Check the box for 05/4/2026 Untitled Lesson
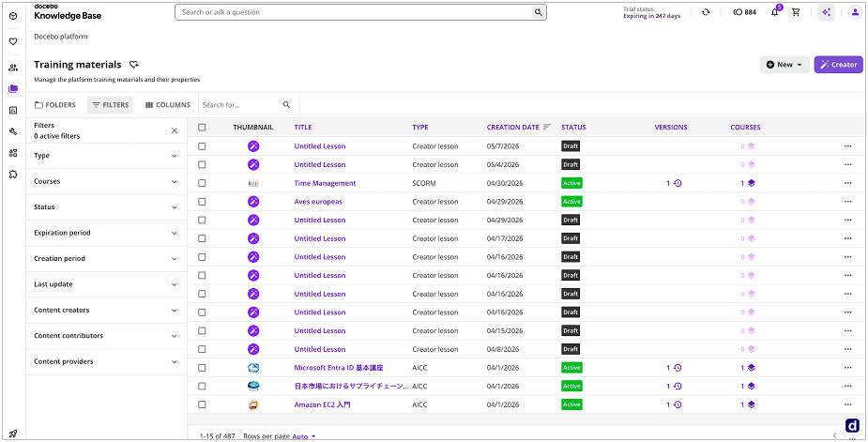Viewport: 868px width, 442px height. (x=202, y=164)
